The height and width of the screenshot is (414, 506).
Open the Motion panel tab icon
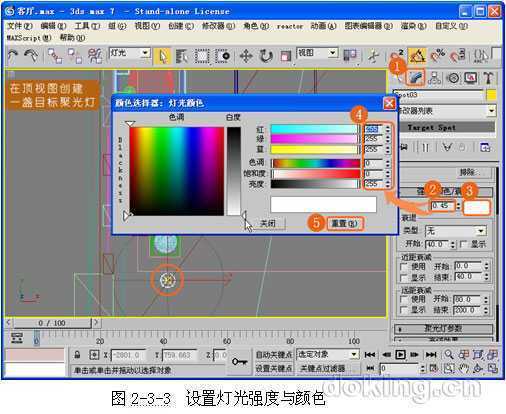click(x=453, y=78)
